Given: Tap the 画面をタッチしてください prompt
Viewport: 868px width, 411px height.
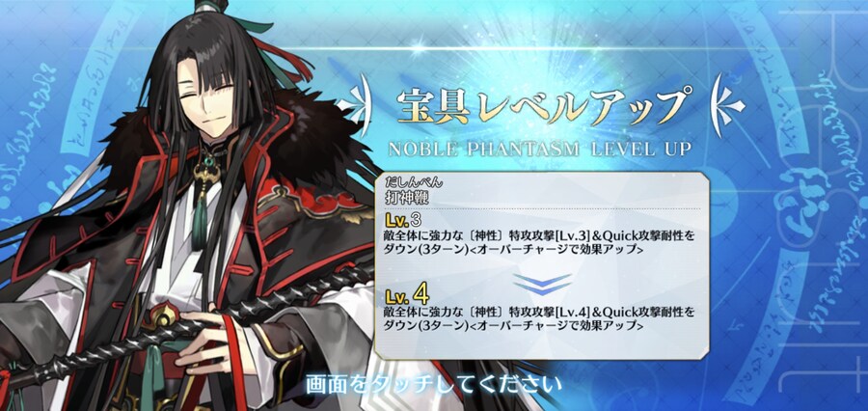Looking at the screenshot, I should coord(433,384).
